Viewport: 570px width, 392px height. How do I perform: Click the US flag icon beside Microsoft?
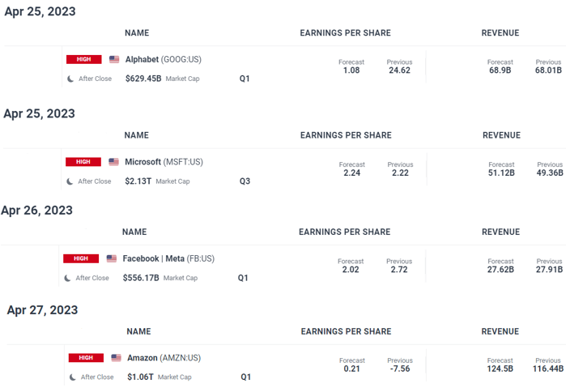(113, 162)
